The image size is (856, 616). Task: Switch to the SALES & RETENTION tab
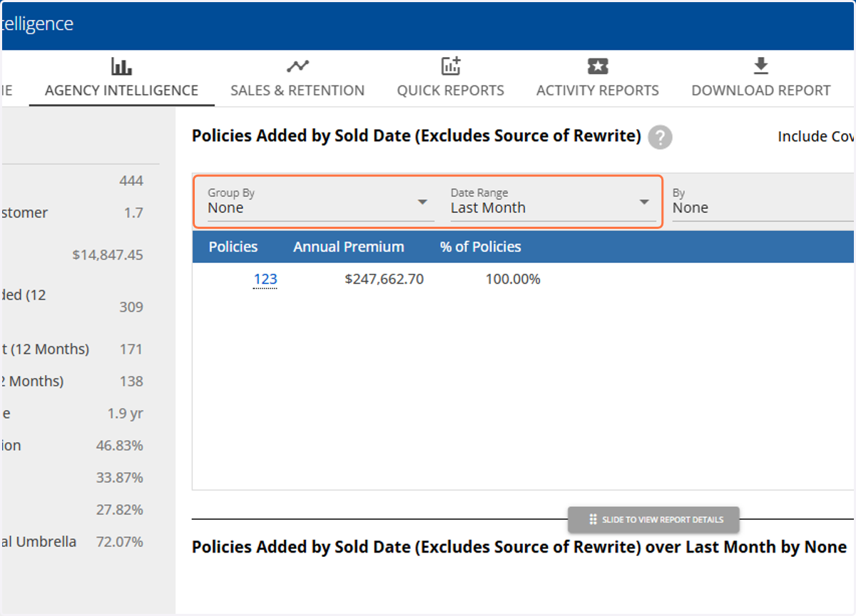coord(297,91)
